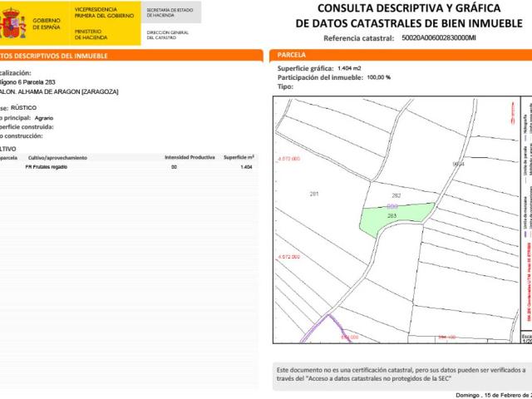Screen dimensions: 532x399
Task: Click 'VICEPRESIDENCIA PRIMERA DEL GOBIERNO' header text
Action: tap(104, 12)
